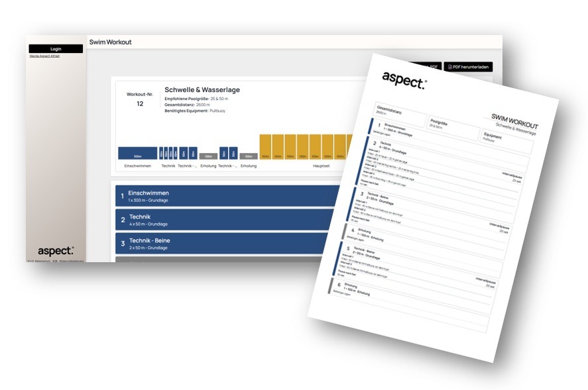The height and width of the screenshot is (390, 588).
Task: Open the Werde Aspect Athlet link
Action: click(44, 56)
